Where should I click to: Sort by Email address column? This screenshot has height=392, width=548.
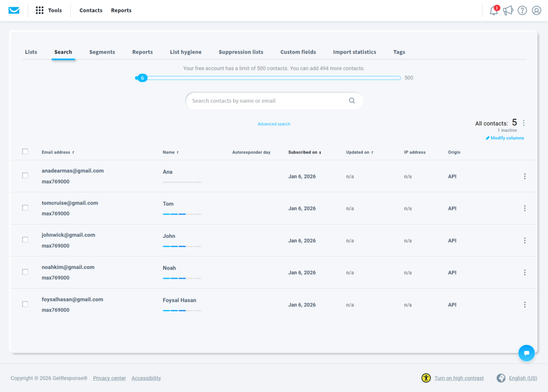point(58,152)
